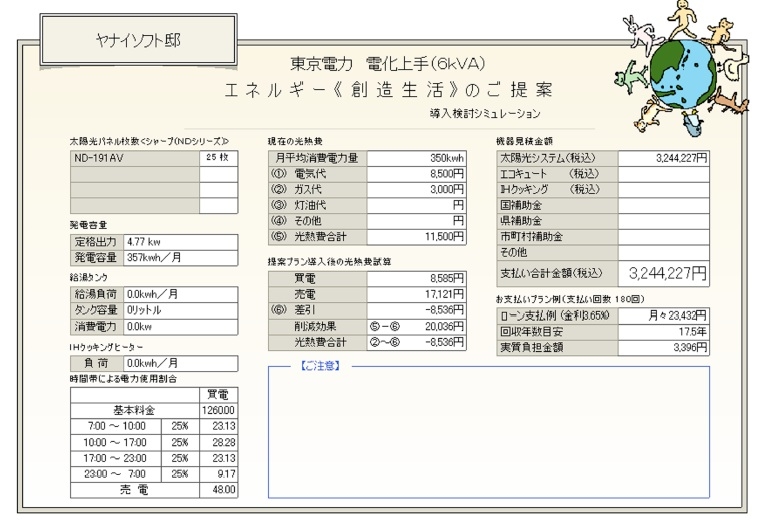Click the 回収年数目安 value 17.5年
This screenshot has width=758, height=522.
click(664, 332)
